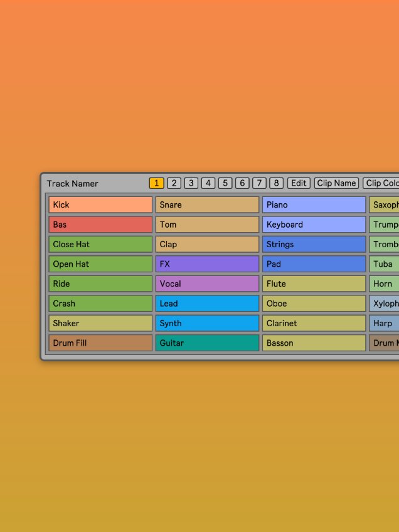Pick the Tuba name cell
The height and width of the screenshot is (532, 399).
tap(384, 264)
